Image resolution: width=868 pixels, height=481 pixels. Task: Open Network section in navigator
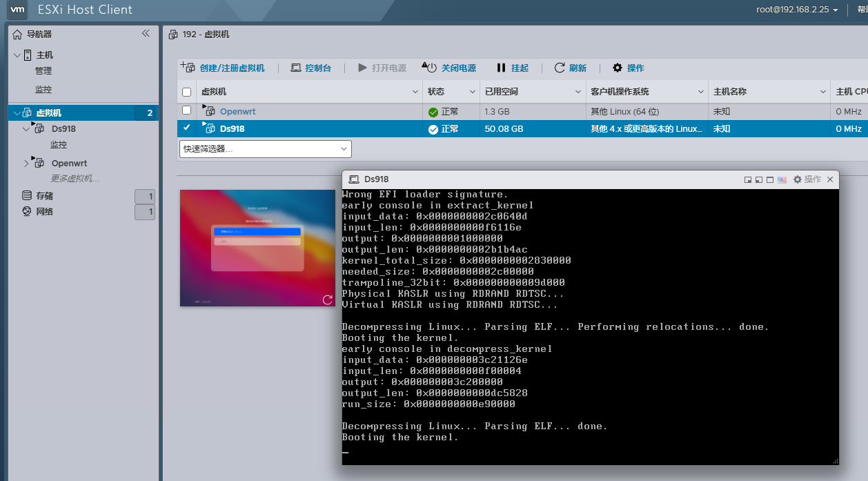pos(45,211)
